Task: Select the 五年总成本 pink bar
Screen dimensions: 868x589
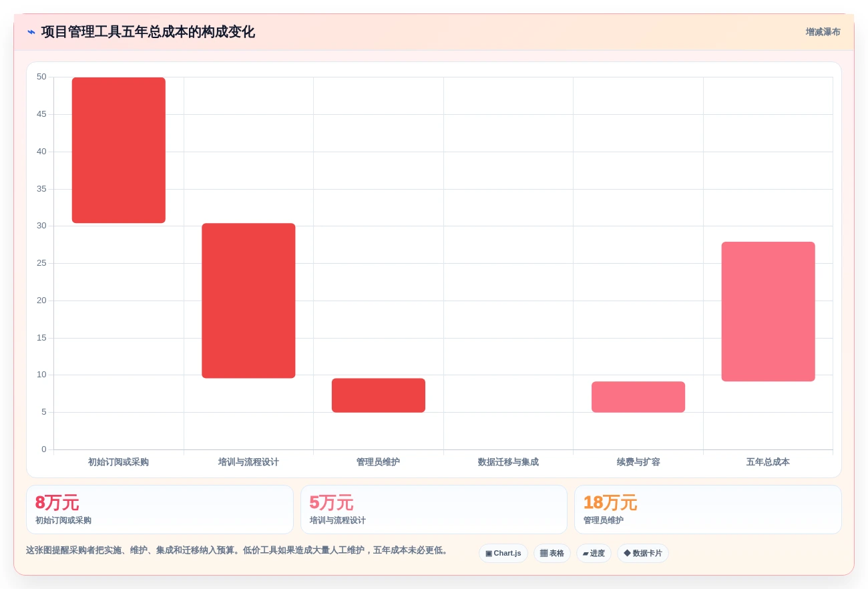Action: pyautogui.click(x=768, y=311)
